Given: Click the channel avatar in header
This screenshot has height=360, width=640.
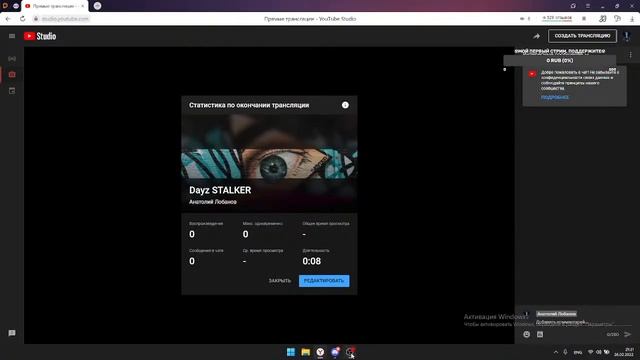Looking at the screenshot, I should point(627,36).
